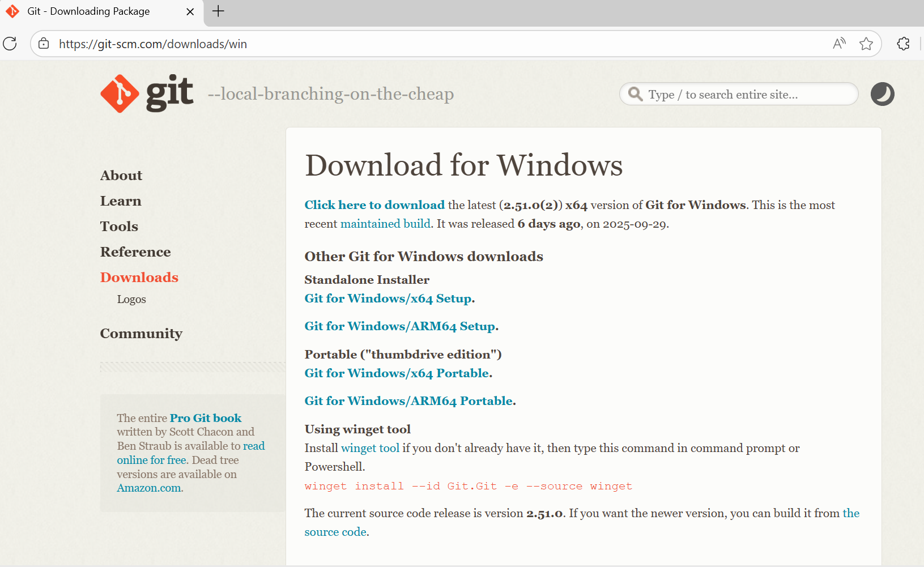The height and width of the screenshot is (567, 924).
Task: Click the site search field
Action: click(736, 94)
